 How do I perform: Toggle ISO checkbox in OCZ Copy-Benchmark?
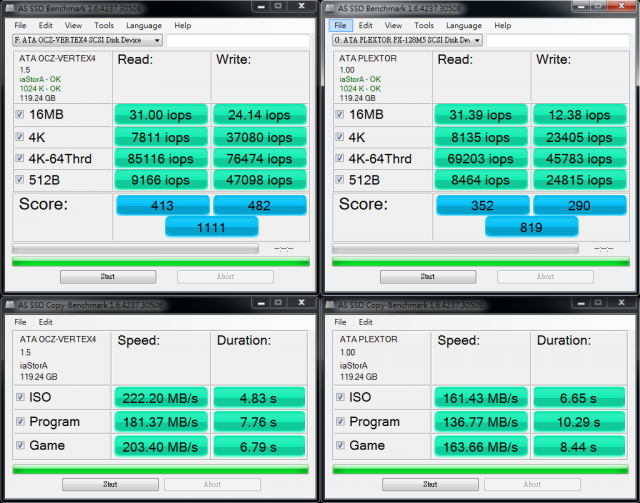point(20,397)
